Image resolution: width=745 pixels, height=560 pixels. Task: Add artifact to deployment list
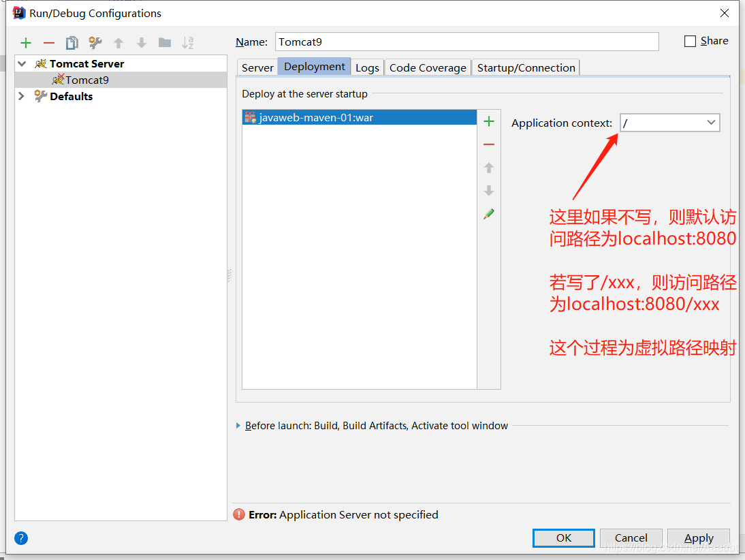[x=489, y=122]
